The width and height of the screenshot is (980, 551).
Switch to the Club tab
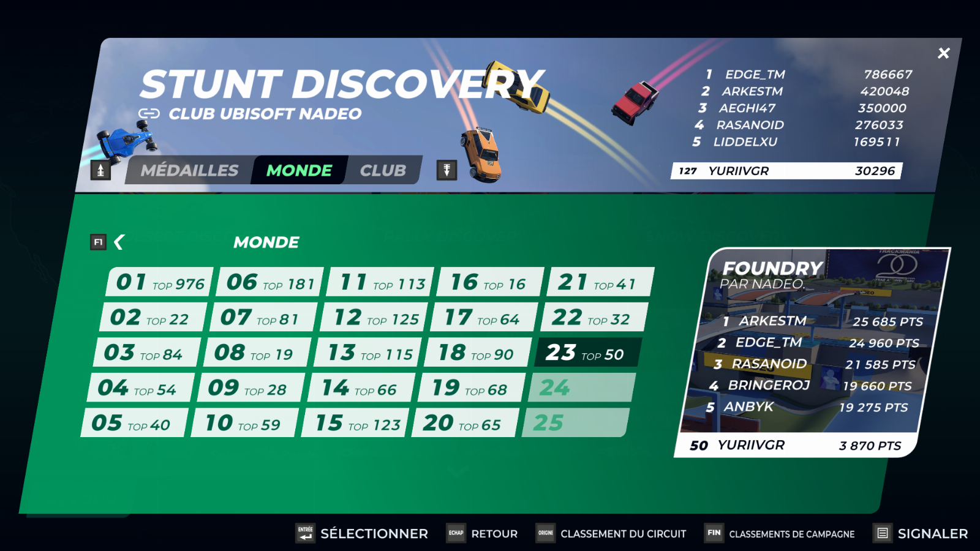coord(383,170)
